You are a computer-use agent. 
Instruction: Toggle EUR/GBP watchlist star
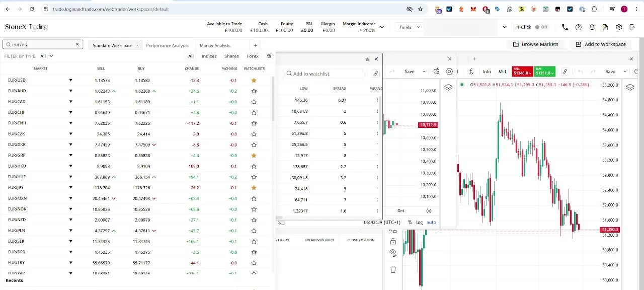(x=254, y=156)
